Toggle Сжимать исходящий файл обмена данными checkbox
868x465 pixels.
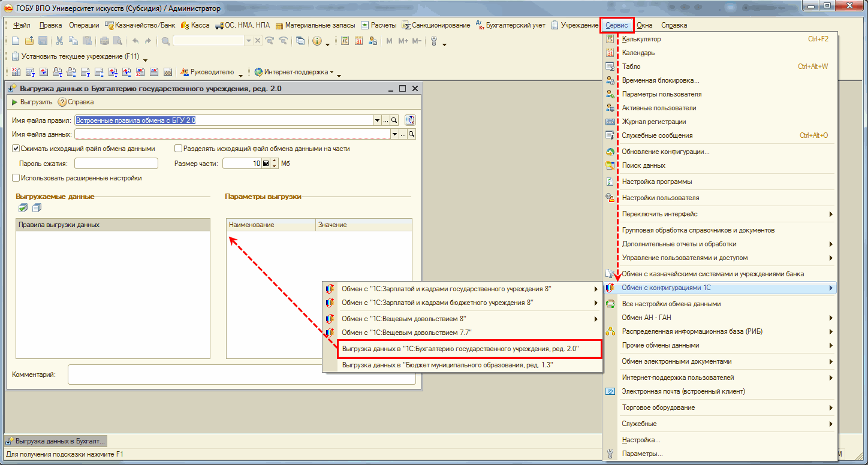(16, 149)
